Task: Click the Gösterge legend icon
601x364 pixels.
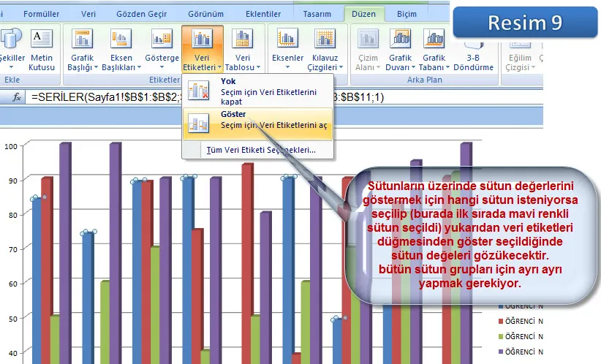Action: (x=162, y=39)
